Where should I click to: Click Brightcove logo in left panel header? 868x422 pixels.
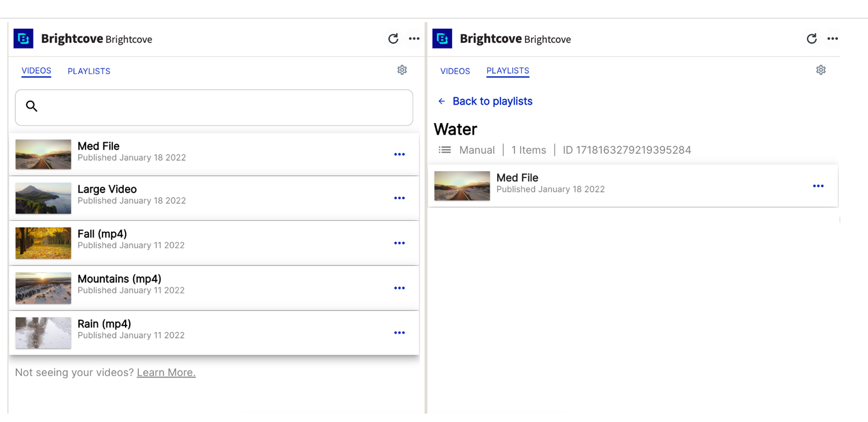coord(24,39)
